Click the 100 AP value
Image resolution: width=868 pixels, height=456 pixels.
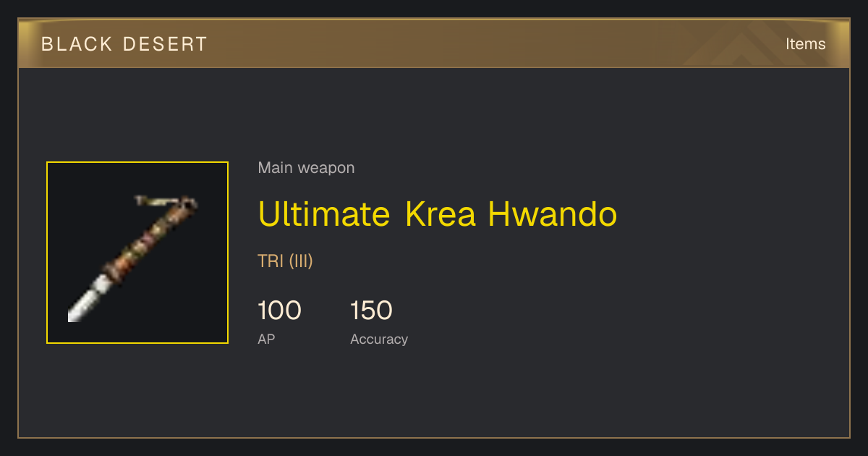[x=279, y=311]
